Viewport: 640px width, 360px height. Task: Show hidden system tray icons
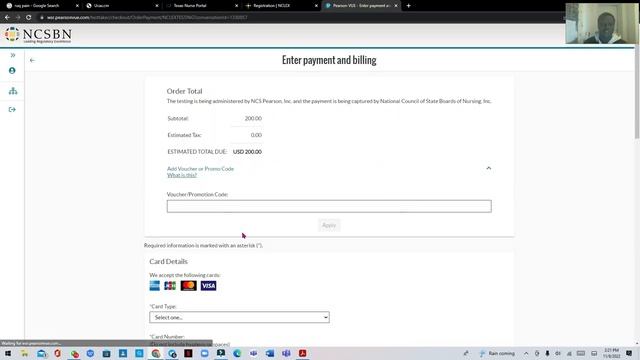click(526, 353)
